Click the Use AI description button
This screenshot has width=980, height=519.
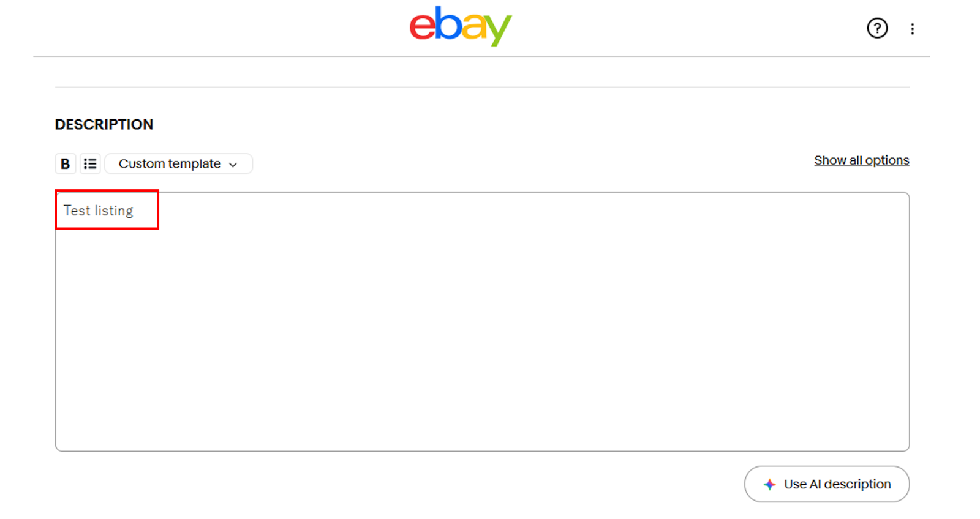pos(827,484)
